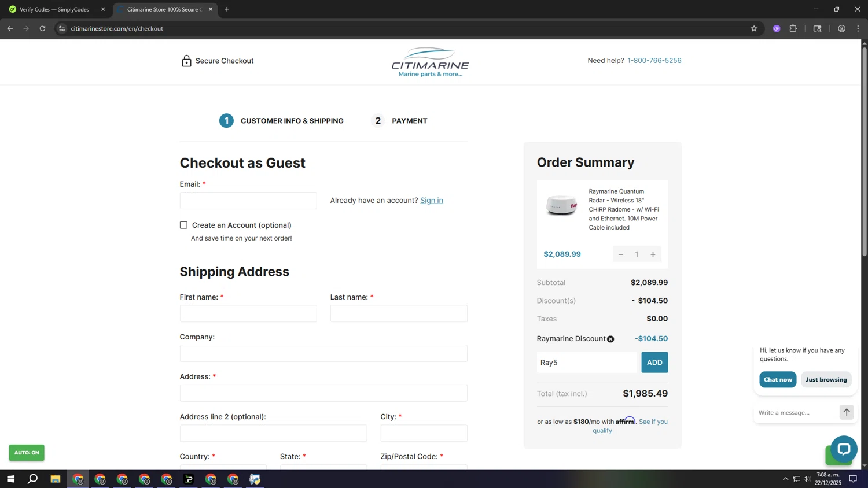Focus Address line 2 field
868x488 pixels.
tap(273, 433)
